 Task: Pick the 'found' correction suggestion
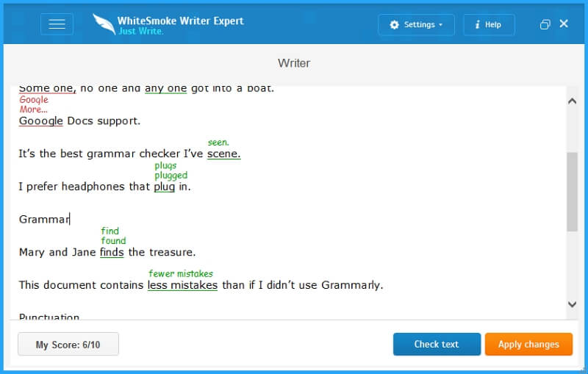[x=113, y=241]
